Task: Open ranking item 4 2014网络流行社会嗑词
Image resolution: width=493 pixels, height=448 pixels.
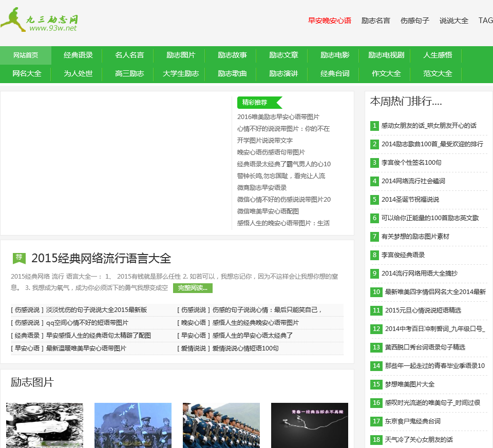Action: (413, 181)
